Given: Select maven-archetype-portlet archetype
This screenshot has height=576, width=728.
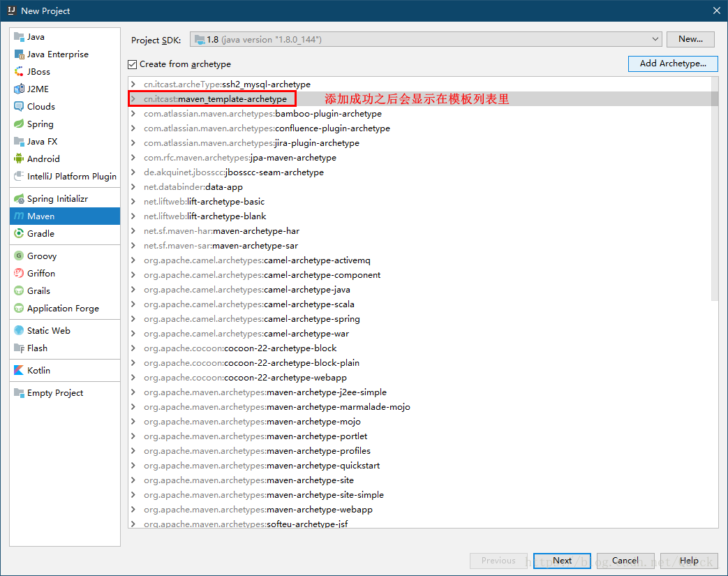Looking at the screenshot, I should (419, 436).
